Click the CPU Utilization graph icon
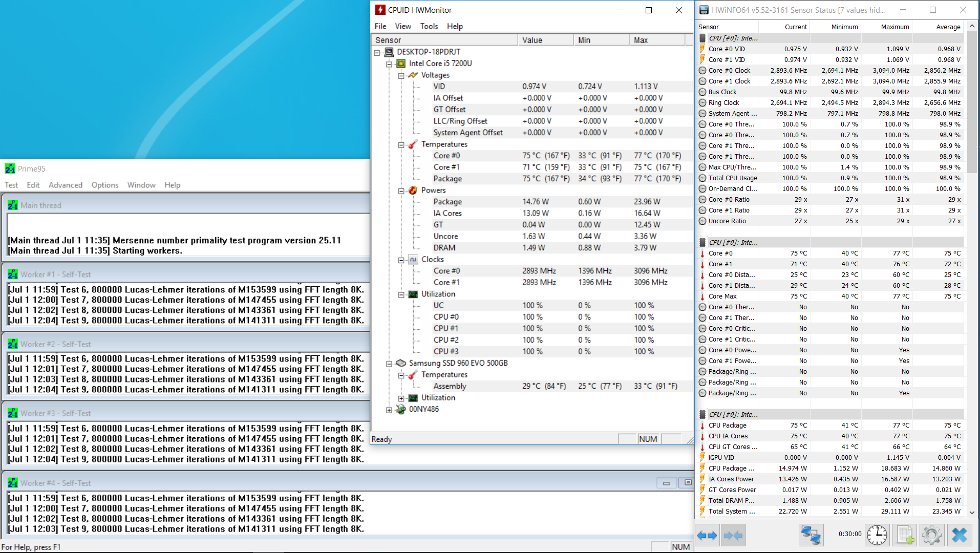The image size is (980, 553). 413,294
